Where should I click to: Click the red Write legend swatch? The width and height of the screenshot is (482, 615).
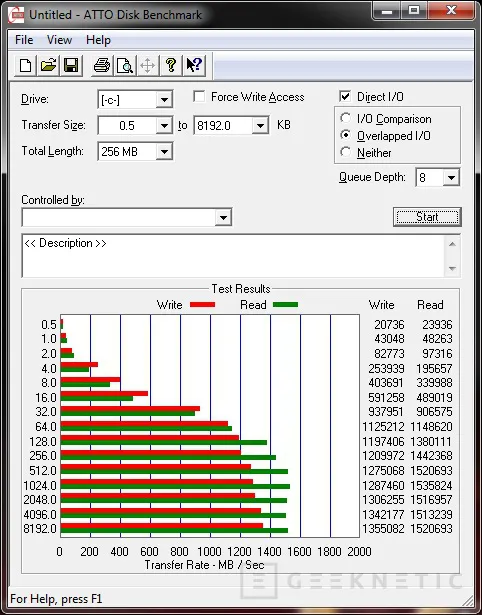(202, 305)
